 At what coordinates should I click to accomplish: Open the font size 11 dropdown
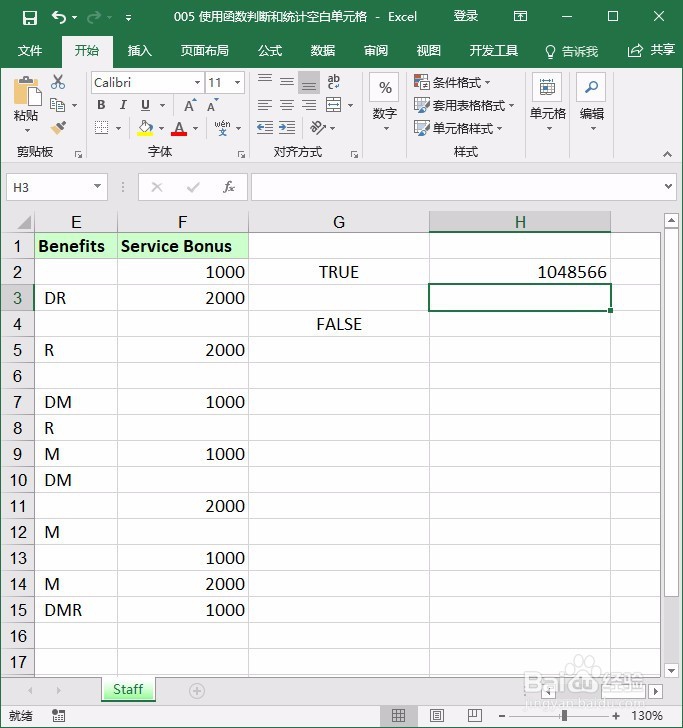click(237, 83)
